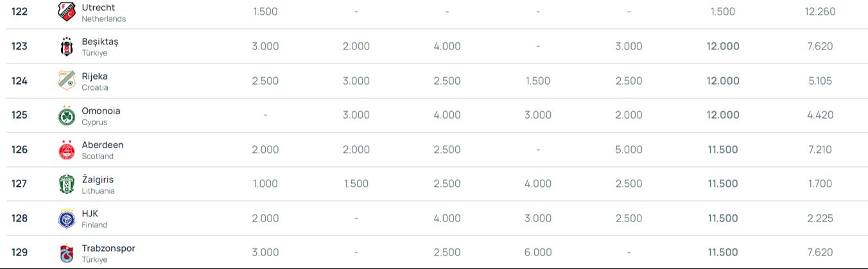
Task: Open the Omonoia club name link
Action: pyautogui.click(x=101, y=110)
